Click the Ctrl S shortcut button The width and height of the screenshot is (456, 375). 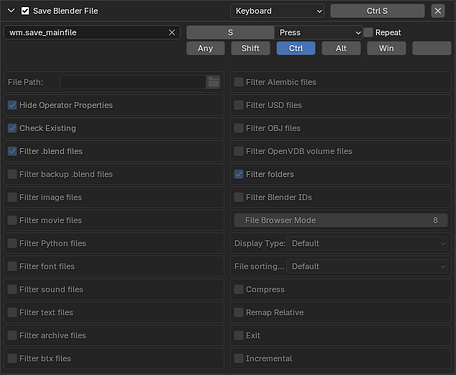click(377, 11)
